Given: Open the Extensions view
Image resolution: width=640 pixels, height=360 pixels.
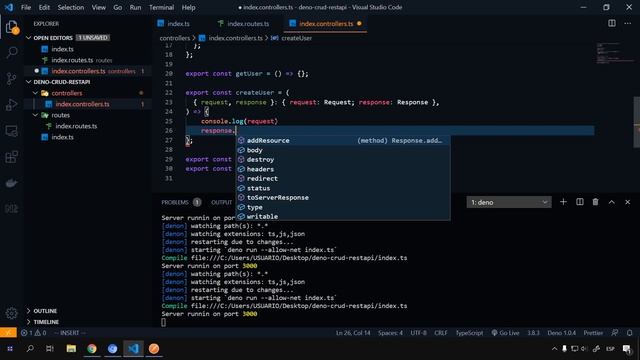Looking at the screenshot, I should coord(12,157).
